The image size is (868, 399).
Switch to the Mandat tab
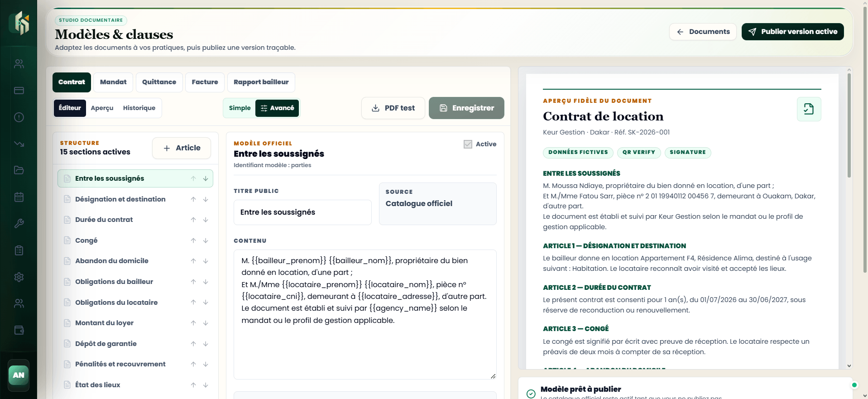[113, 82]
